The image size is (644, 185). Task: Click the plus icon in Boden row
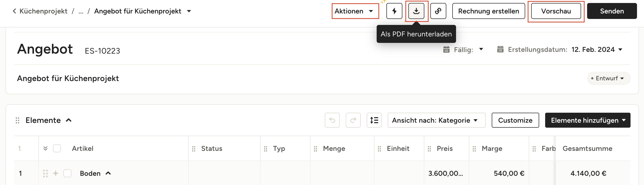point(55,173)
